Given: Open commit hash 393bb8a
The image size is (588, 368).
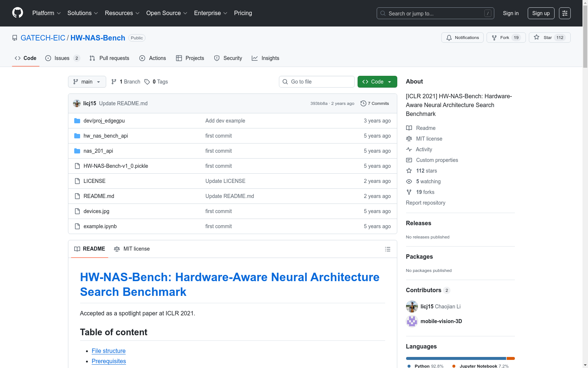Looking at the screenshot, I should pyautogui.click(x=319, y=103).
